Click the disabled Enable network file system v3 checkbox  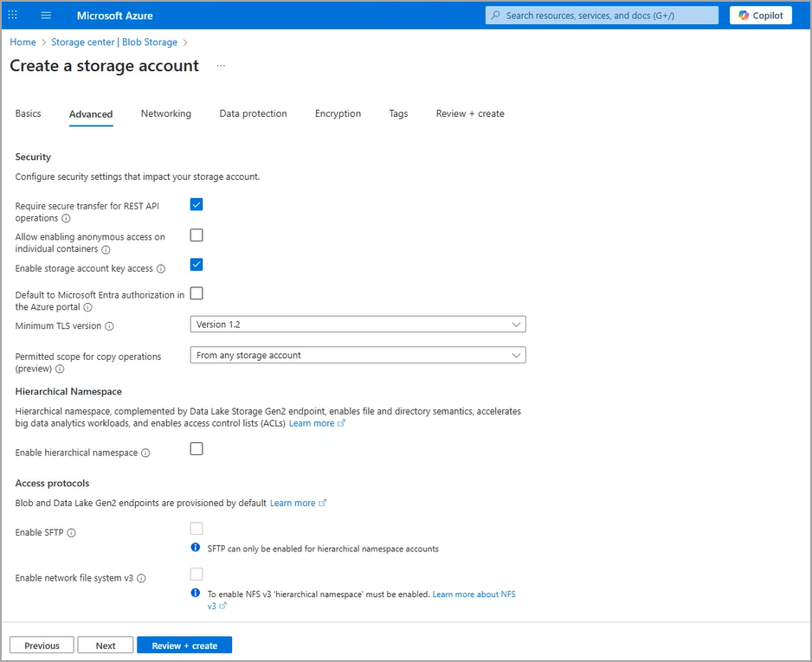(197, 574)
